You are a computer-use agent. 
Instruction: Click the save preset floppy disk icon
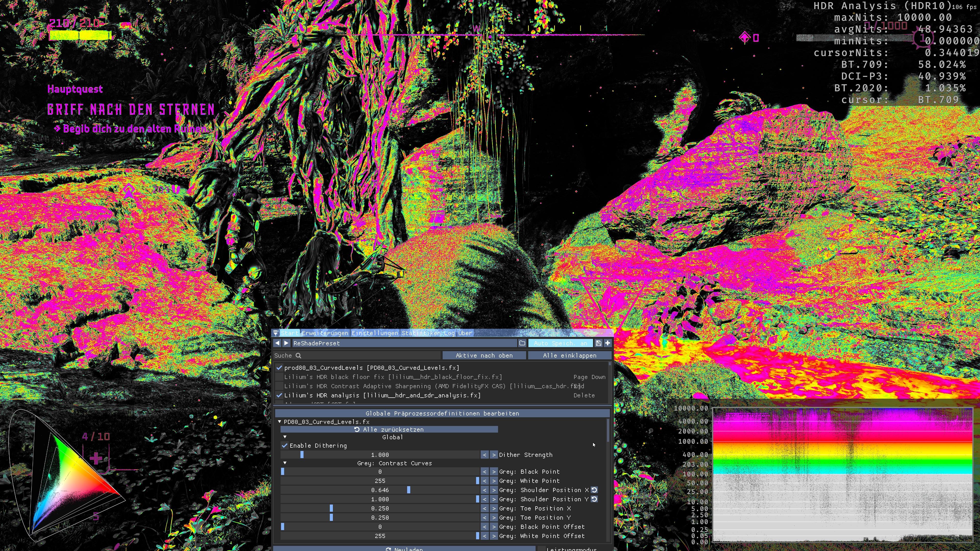[x=598, y=343]
